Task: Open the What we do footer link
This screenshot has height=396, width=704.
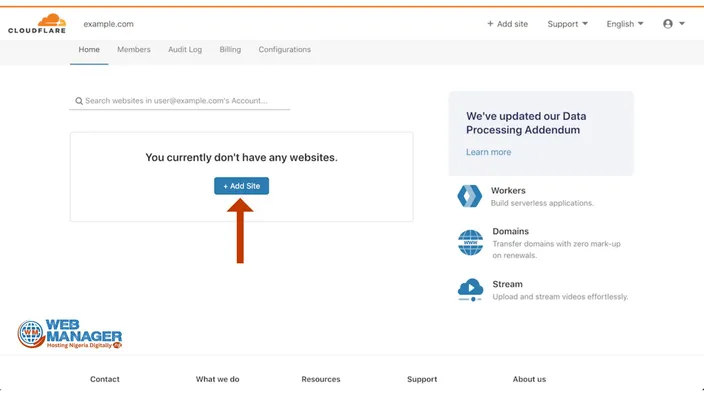Action: (217, 379)
